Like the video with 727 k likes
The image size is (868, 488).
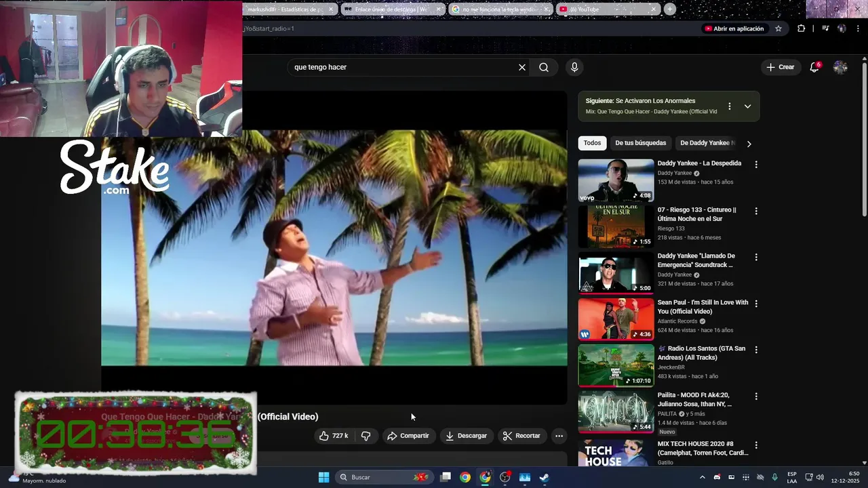(334, 436)
